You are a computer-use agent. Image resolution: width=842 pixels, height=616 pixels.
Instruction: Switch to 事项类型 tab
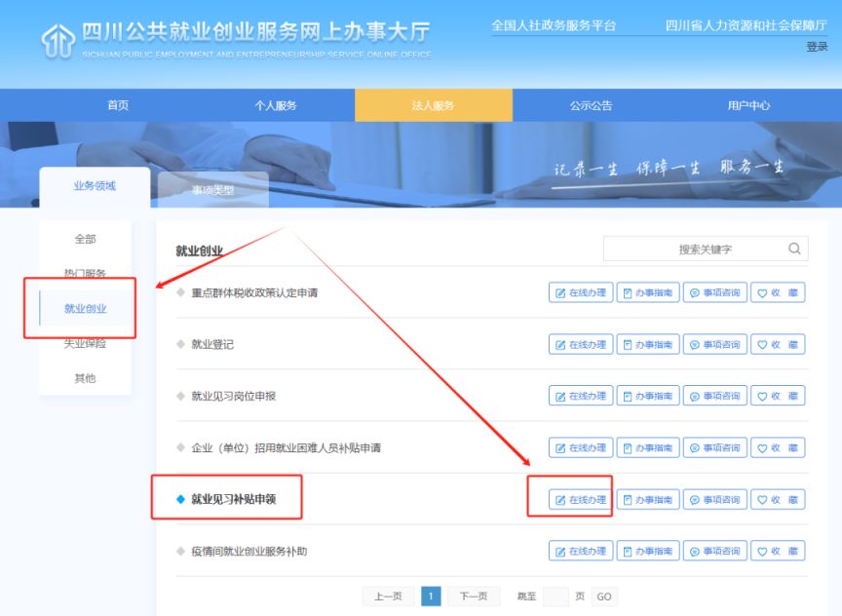point(212,190)
